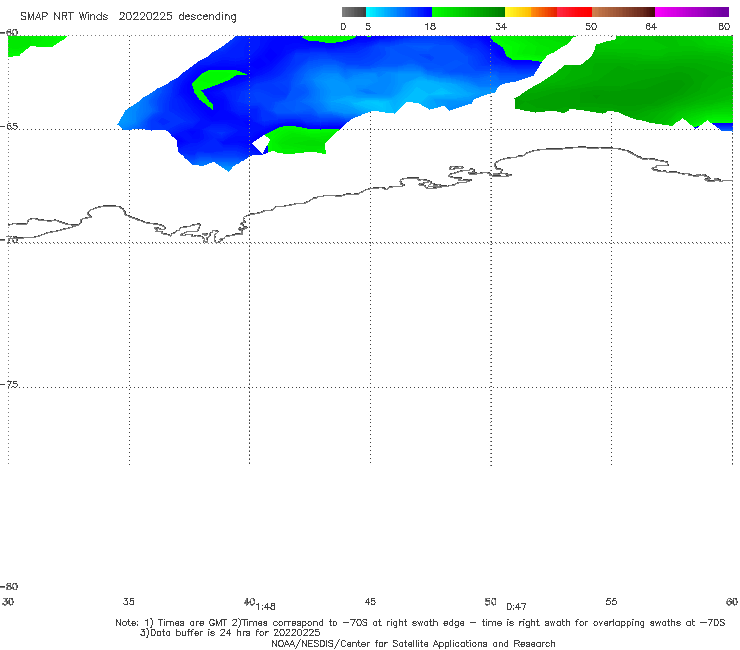Click the color scale label "80" under the purple end
Screen dimensions: 740x650
(x=724, y=27)
